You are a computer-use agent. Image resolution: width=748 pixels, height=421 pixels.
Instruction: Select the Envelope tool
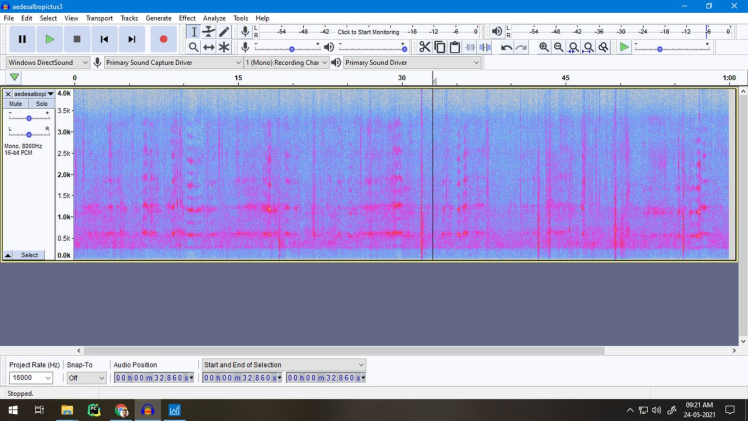click(209, 32)
